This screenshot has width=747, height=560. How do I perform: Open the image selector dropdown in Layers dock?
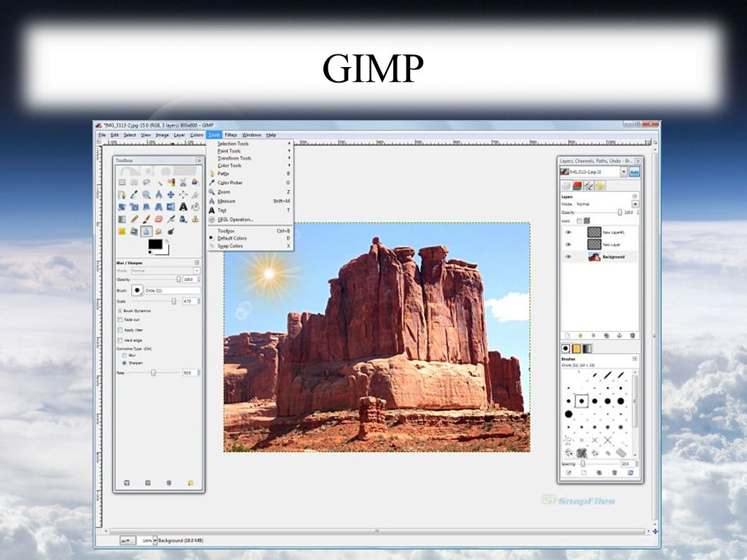[x=623, y=172]
